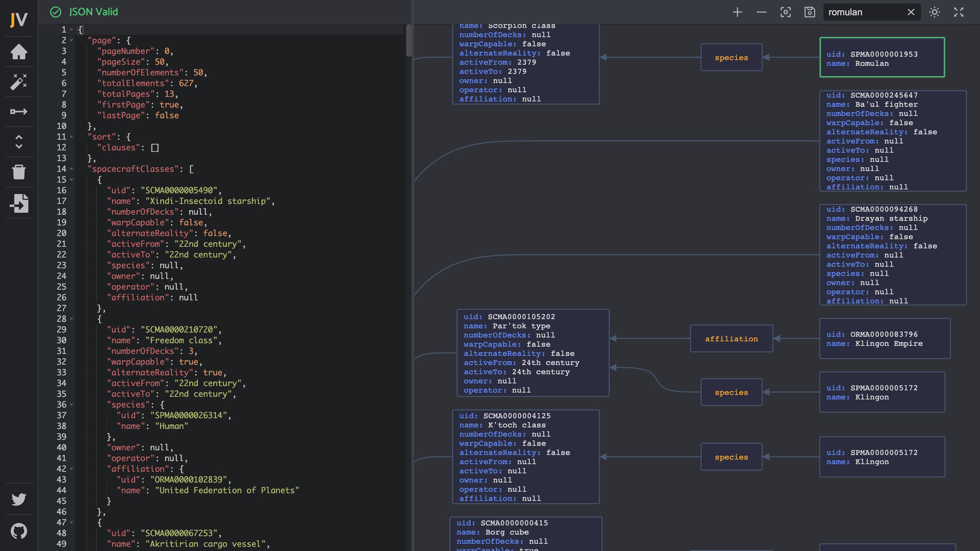Image resolution: width=980 pixels, height=551 pixels.
Task: Click the home icon in sidebar
Action: [19, 52]
